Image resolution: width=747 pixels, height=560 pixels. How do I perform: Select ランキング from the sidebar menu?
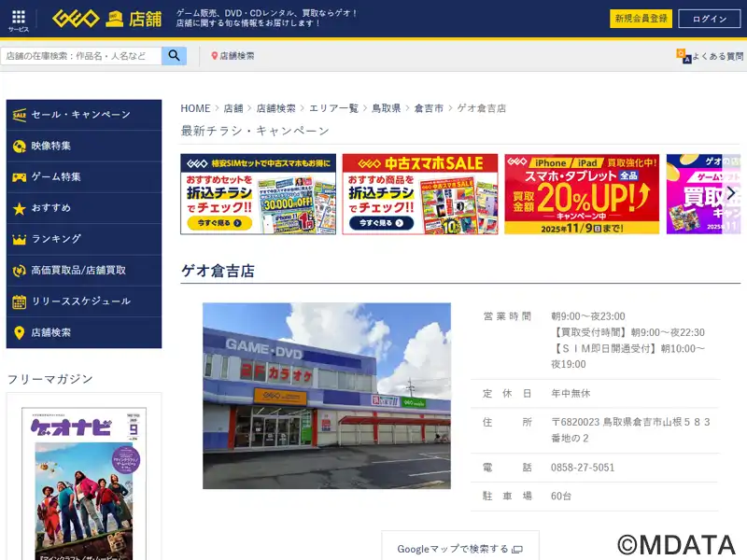click(84, 239)
